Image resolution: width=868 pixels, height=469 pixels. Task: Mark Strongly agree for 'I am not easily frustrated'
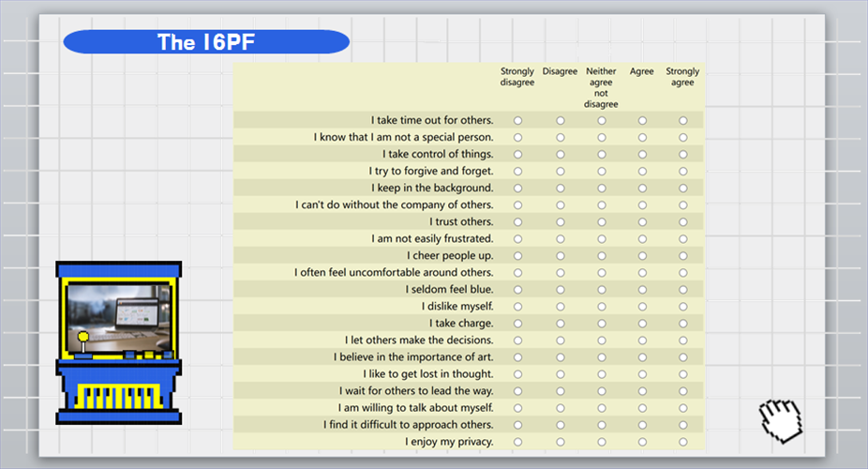683,239
